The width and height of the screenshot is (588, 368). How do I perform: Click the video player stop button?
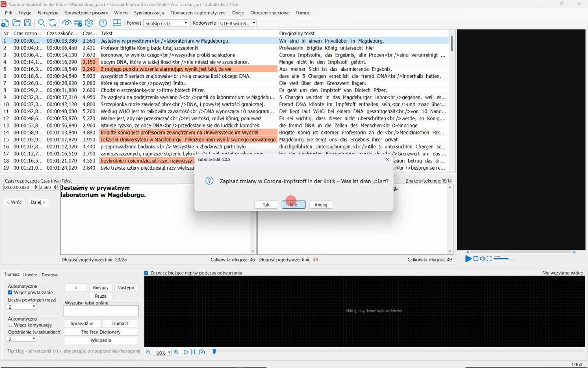click(476, 259)
